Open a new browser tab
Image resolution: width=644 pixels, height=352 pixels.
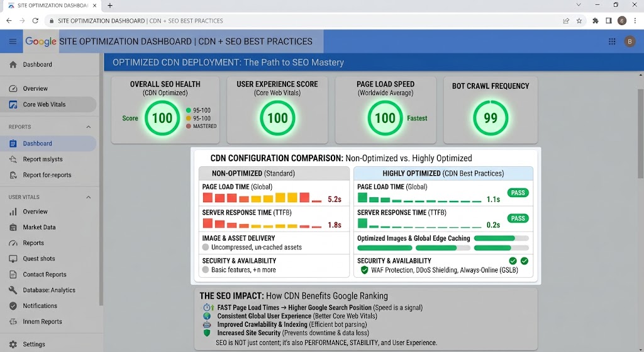[x=110, y=5]
